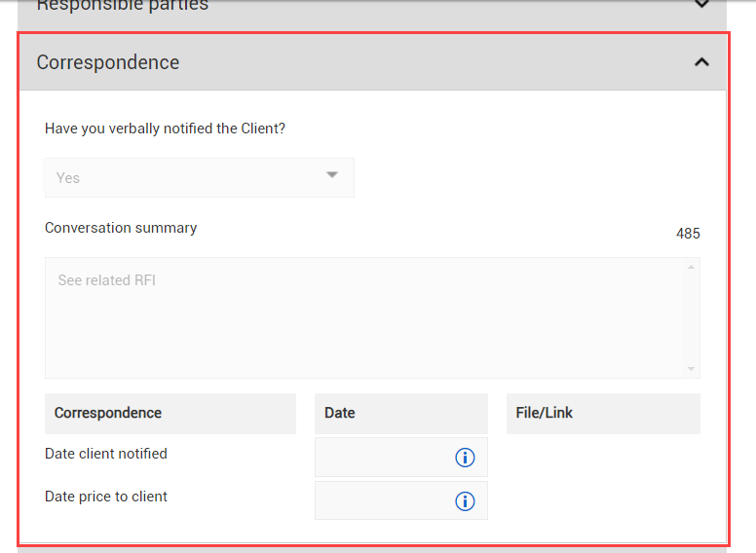756x553 pixels.
Task: Click the Date column header
Action: (x=340, y=413)
